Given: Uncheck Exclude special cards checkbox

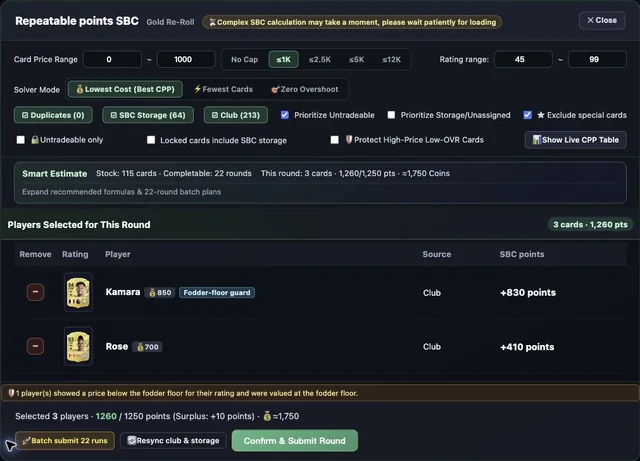Looking at the screenshot, I should pos(527,115).
